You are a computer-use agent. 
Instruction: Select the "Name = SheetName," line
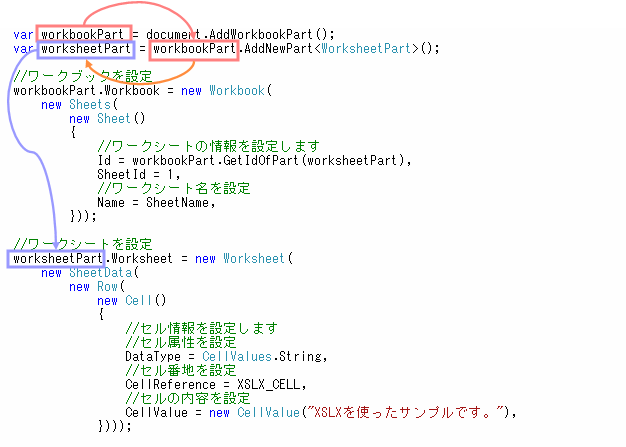tap(156, 202)
